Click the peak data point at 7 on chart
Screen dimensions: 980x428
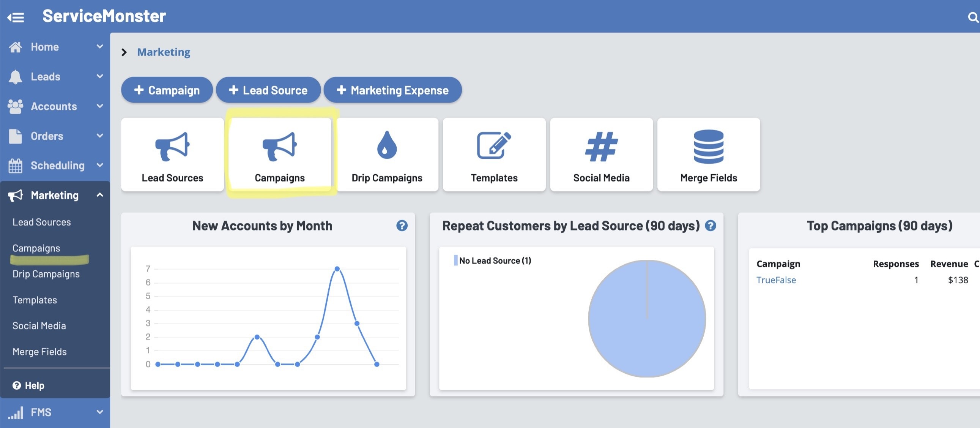(x=337, y=269)
